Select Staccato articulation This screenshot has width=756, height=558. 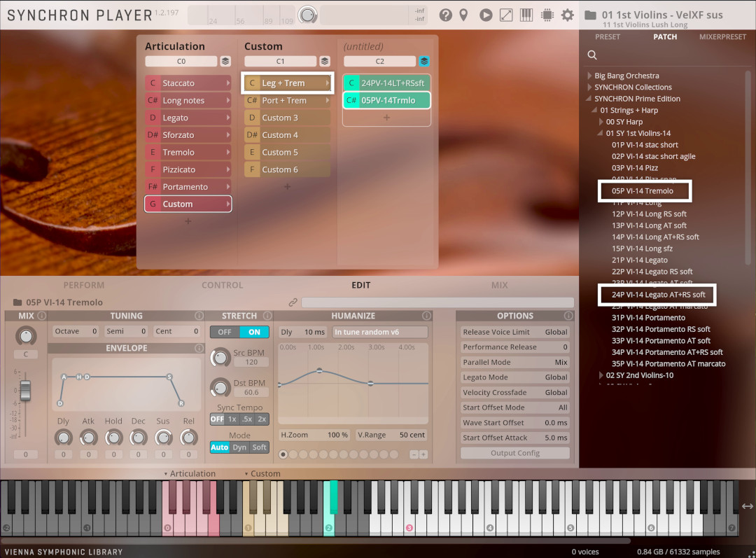(188, 83)
